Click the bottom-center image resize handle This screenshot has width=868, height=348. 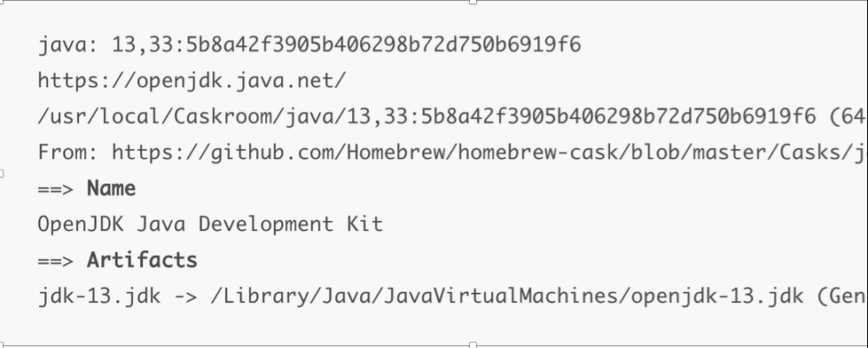point(473,345)
